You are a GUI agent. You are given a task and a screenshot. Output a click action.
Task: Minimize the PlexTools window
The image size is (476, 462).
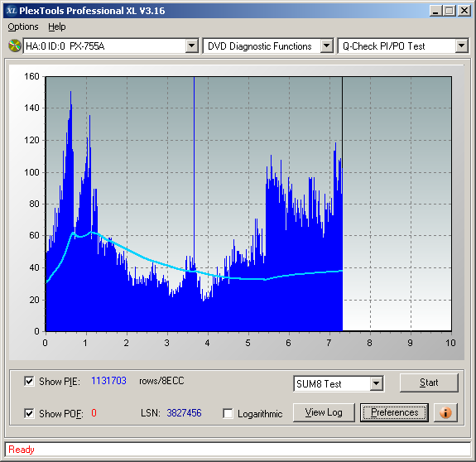pos(435,11)
